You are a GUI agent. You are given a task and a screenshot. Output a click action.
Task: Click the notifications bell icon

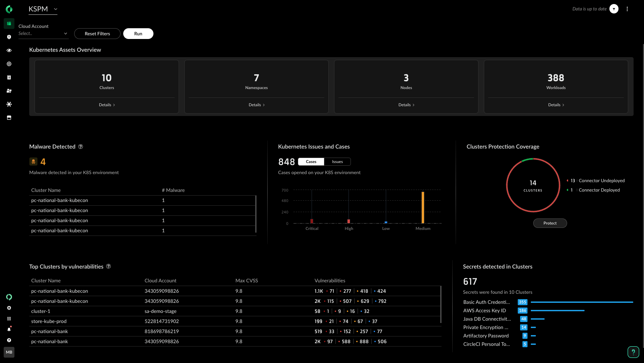click(9, 329)
